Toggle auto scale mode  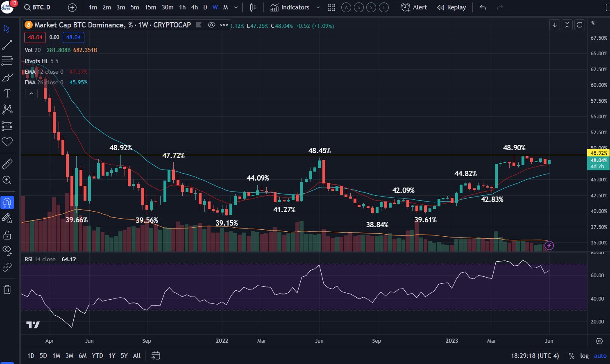pos(600,356)
